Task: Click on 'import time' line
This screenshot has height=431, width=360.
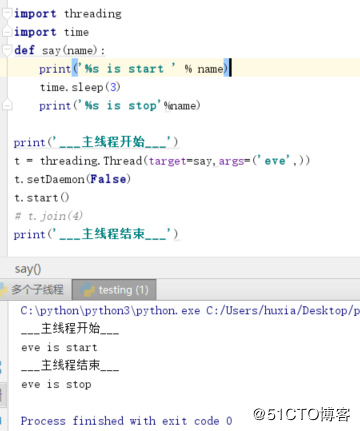Action: (x=51, y=32)
